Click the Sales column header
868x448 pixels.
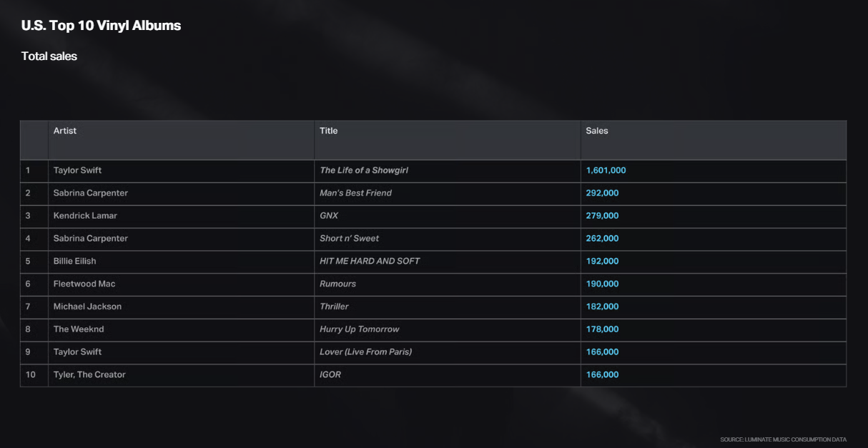[x=597, y=131]
